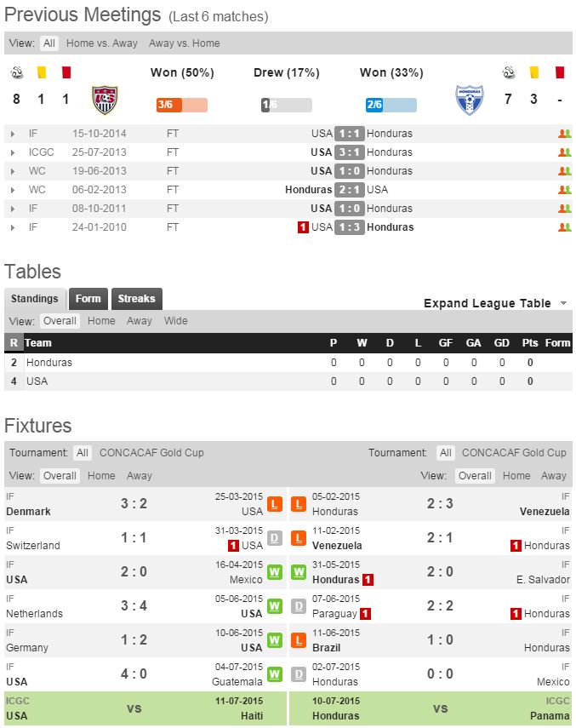576x728 pixels.
Task: Open the 3 : 1 score link USA vs Honduras
Action: pyautogui.click(x=349, y=152)
